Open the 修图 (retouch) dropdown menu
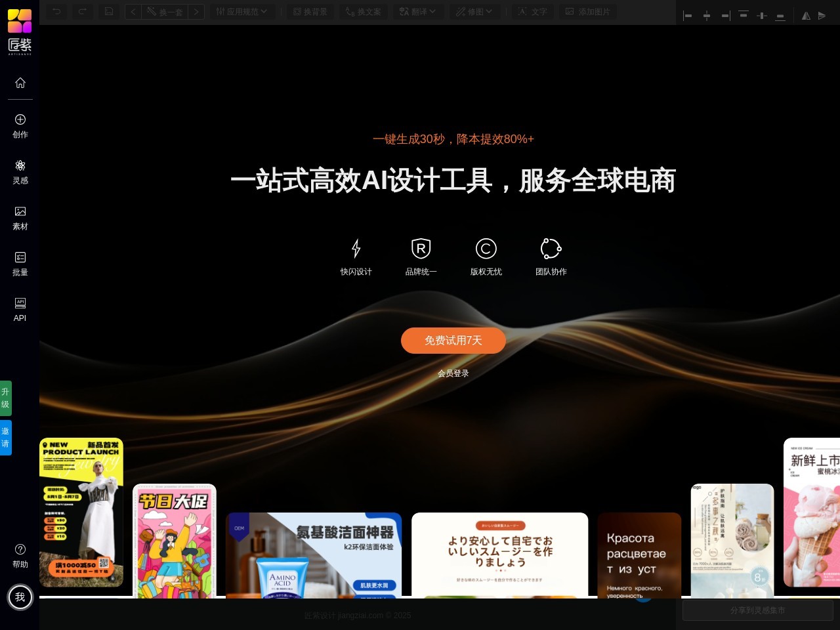 click(x=474, y=11)
